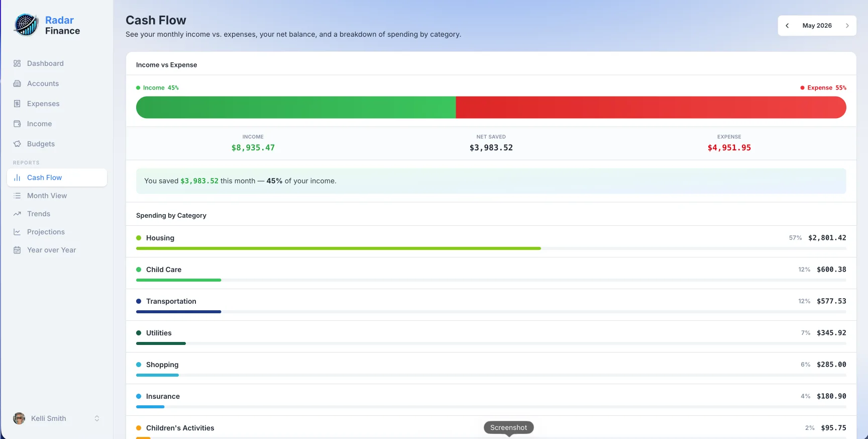
Task: Click the Housing amount $2,801.42
Action: coord(827,238)
